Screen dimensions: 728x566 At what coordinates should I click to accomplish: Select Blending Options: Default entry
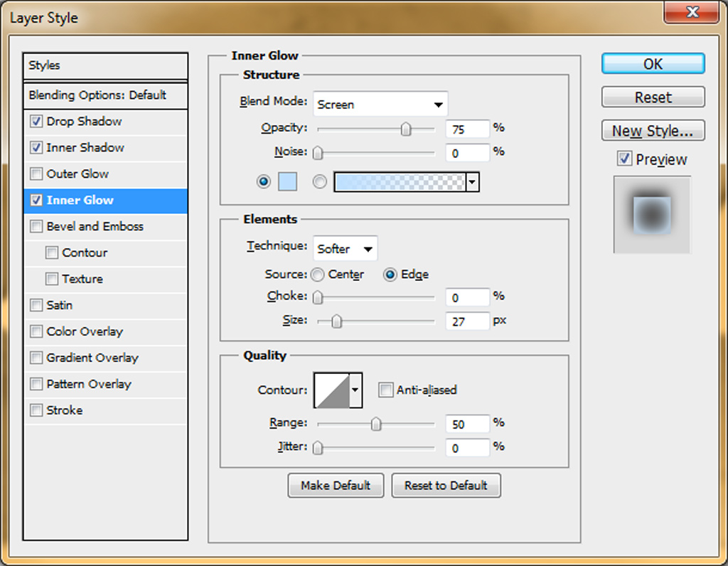click(x=105, y=95)
